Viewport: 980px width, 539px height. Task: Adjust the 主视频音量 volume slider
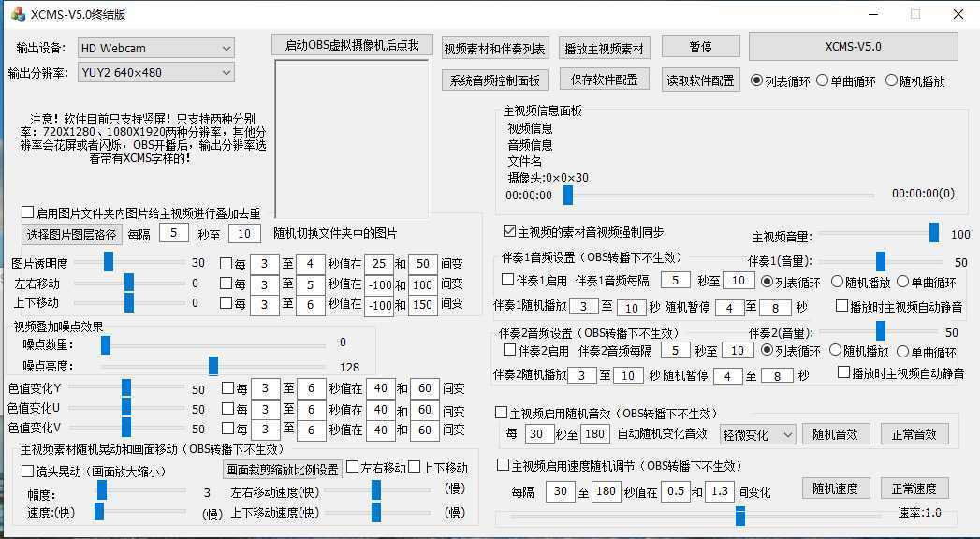(932, 232)
